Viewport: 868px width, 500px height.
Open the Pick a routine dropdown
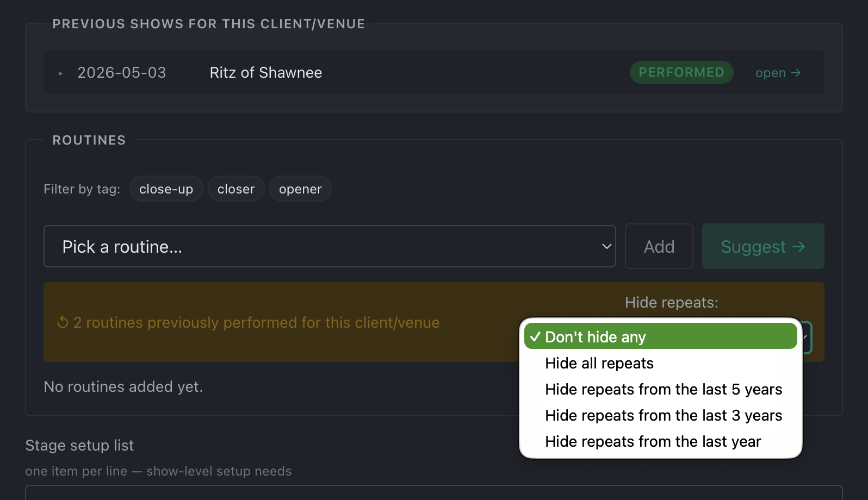[x=330, y=246]
